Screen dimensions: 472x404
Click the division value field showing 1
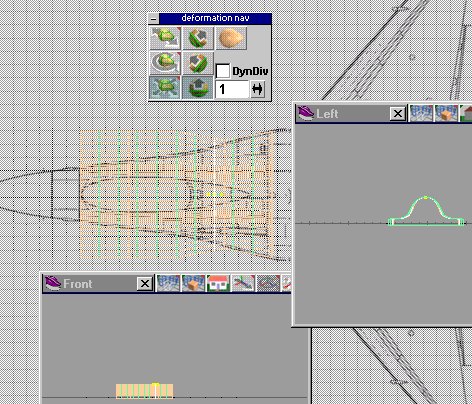(232, 89)
